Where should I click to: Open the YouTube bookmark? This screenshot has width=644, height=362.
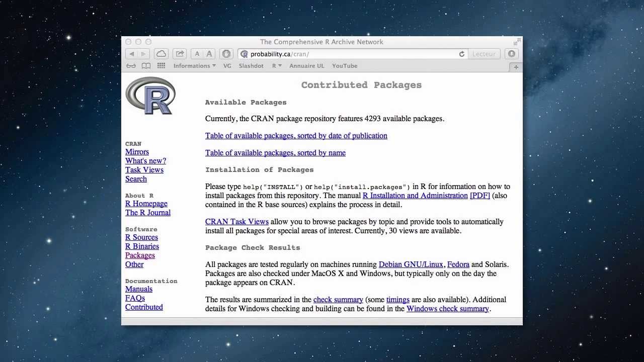tap(345, 66)
